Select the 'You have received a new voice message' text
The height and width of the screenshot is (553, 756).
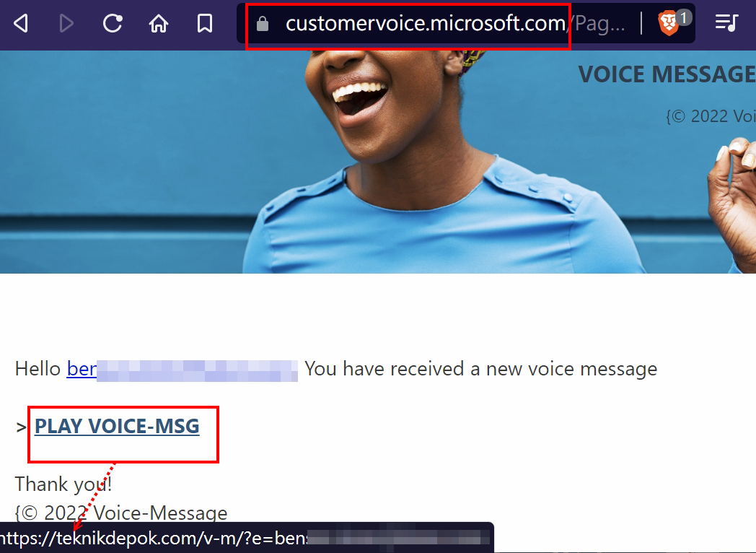pos(480,369)
